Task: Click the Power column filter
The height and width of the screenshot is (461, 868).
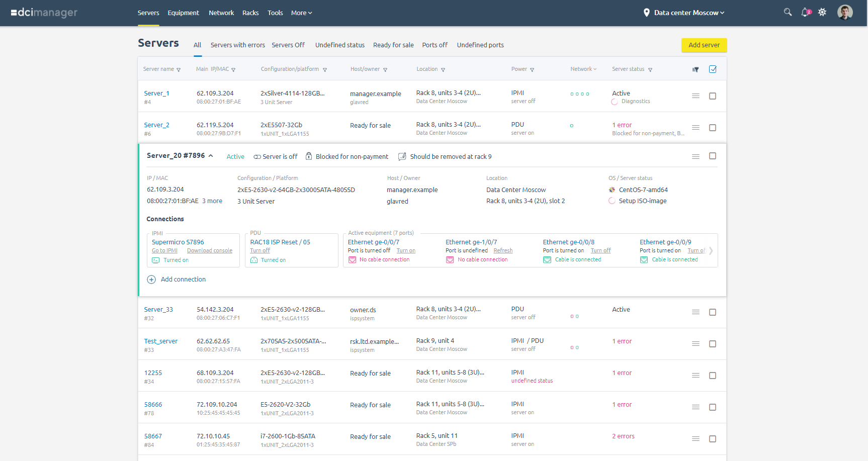Action: 532,70
